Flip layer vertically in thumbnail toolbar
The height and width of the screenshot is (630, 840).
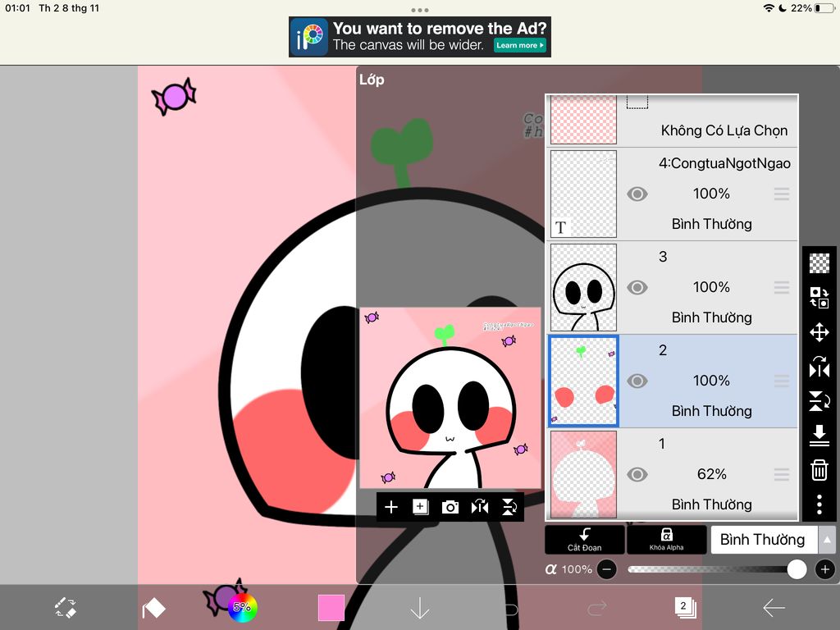click(509, 507)
